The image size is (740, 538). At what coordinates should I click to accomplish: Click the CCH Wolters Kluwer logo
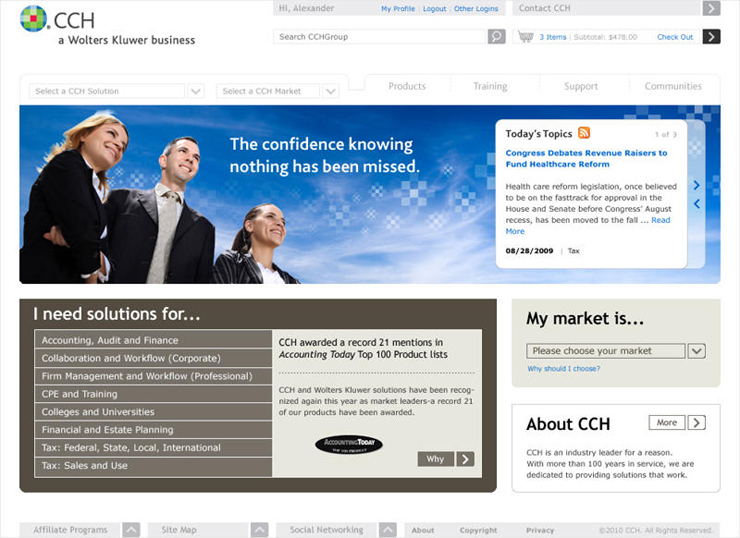click(107, 25)
